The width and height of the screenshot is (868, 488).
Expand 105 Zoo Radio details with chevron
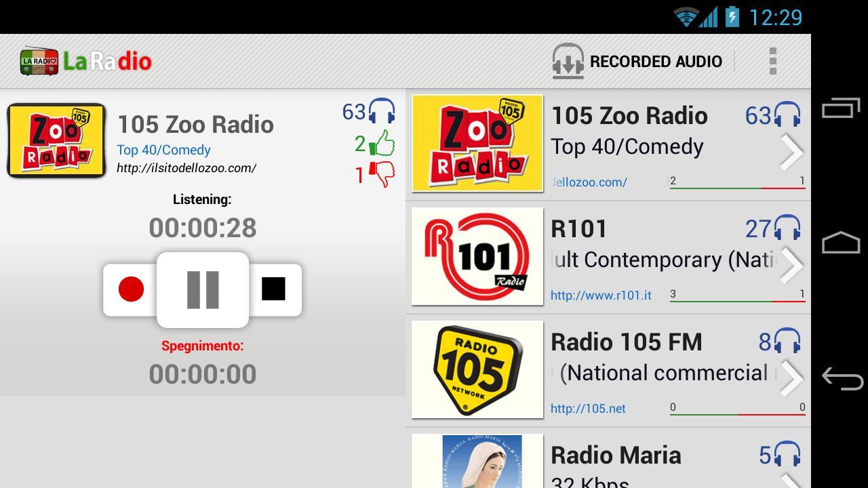point(791,152)
